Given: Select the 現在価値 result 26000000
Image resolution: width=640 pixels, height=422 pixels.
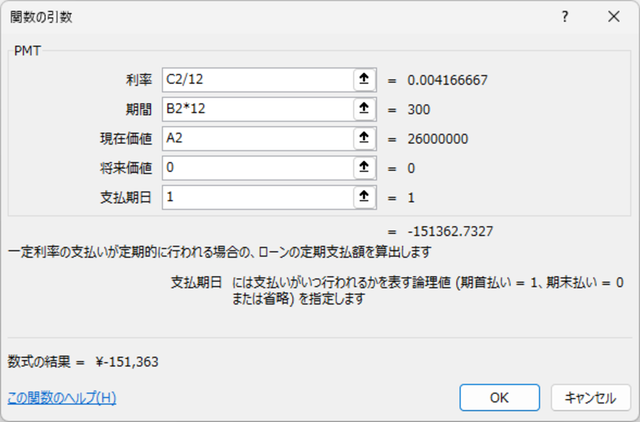Looking at the screenshot, I should point(438,139).
